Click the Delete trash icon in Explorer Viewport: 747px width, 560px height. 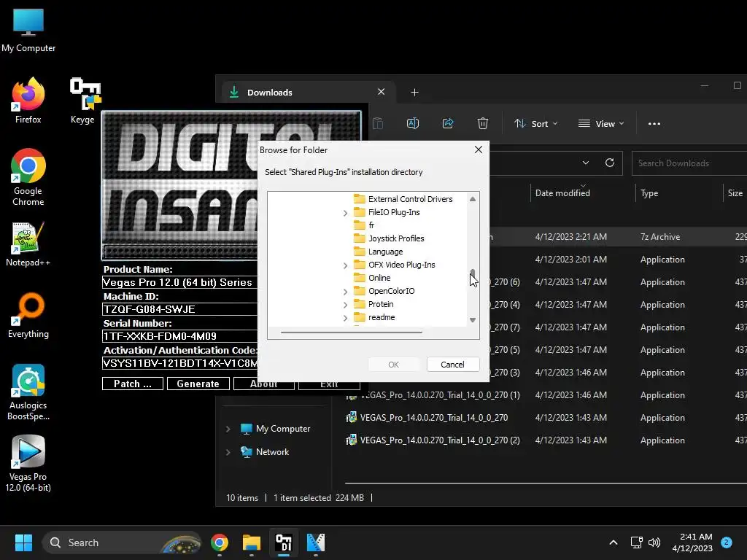(483, 123)
